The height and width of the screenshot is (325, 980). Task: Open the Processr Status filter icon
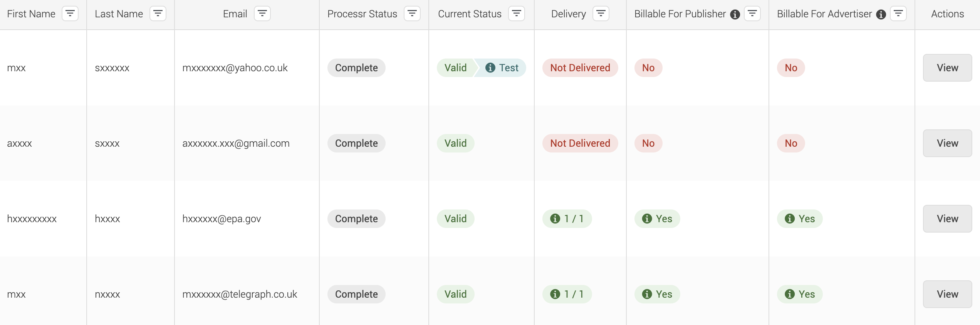[x=412, y=14]
